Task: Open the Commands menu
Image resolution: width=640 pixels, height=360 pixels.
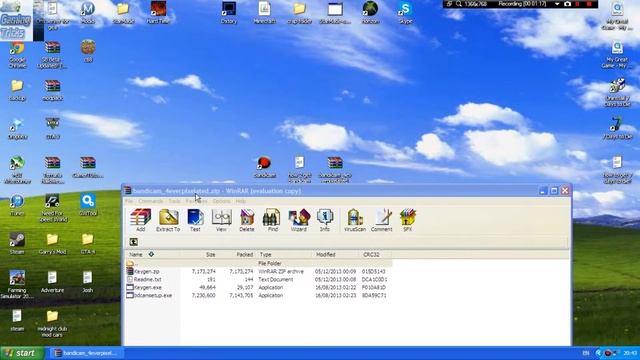Action: point(151,201)
